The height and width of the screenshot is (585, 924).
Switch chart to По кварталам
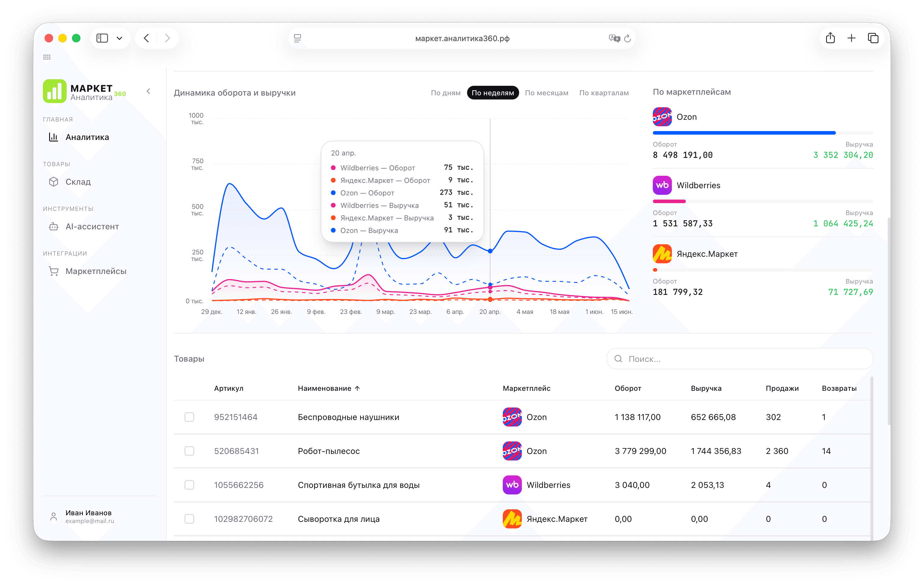604,93
